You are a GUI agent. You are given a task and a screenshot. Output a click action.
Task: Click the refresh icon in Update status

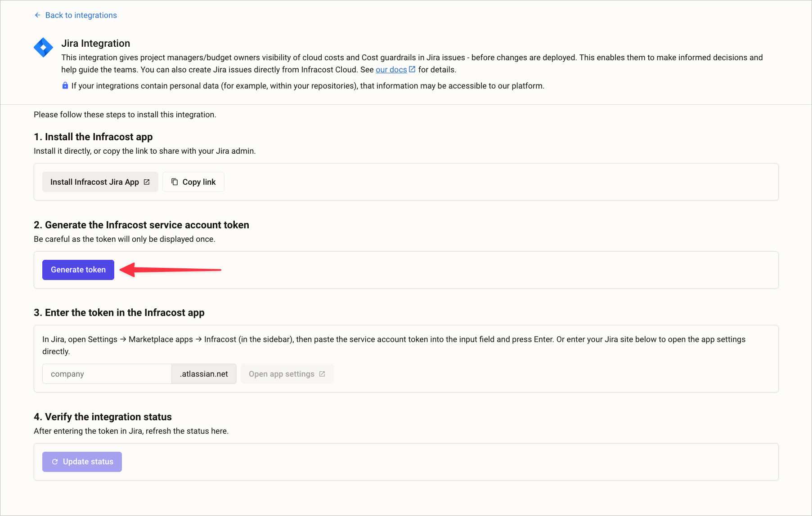(x=55, y=462)
